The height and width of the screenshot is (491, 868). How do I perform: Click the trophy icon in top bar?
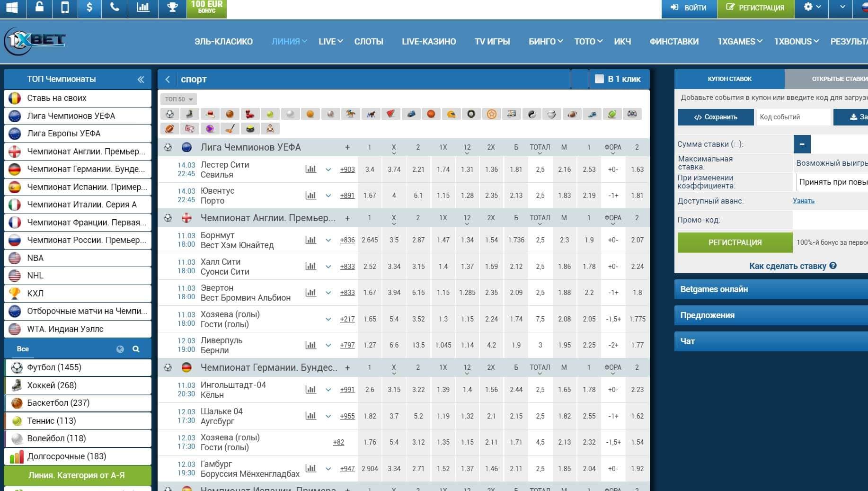[x=172, y=8]
